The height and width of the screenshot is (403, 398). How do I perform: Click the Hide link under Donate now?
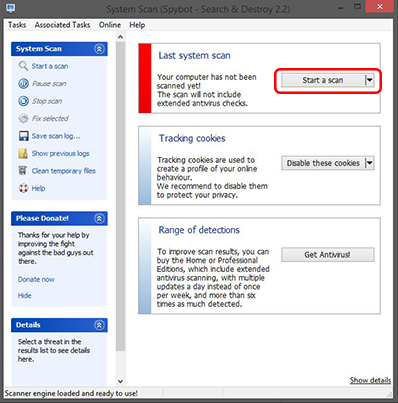24,295
